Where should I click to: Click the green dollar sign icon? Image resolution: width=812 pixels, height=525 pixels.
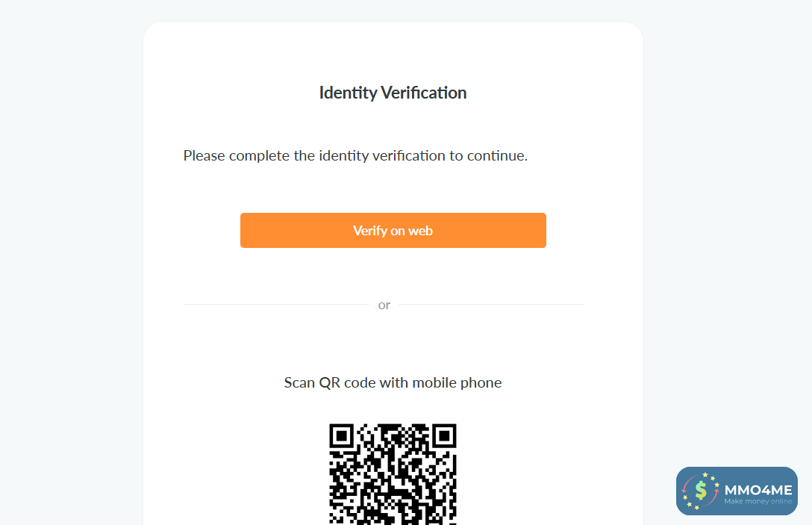coord(701,490)
